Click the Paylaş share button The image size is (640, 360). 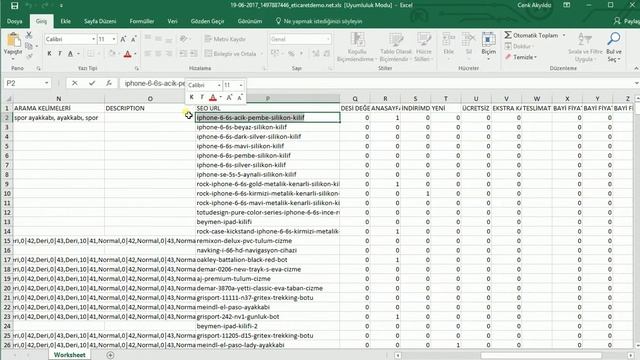point(627,21)
